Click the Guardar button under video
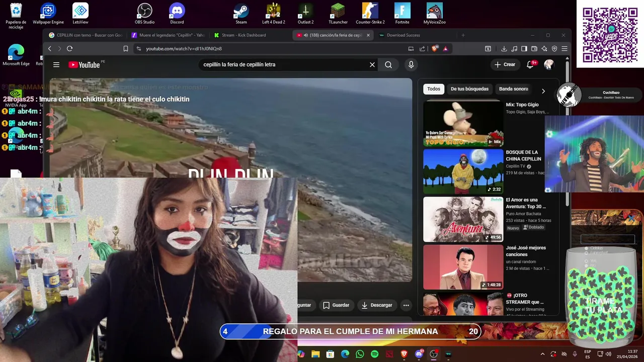Viewport: 644px width, 362px height. click(x=336, y=305)
